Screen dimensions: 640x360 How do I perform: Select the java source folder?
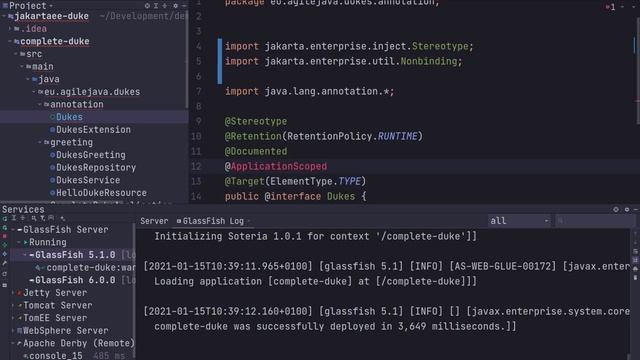pyautogui.click(x=49, y=79)
